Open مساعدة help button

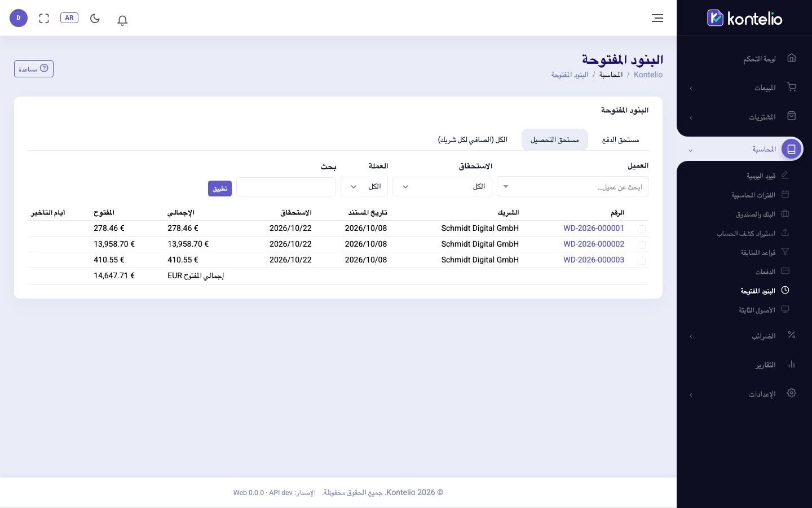tap(34, 69)
